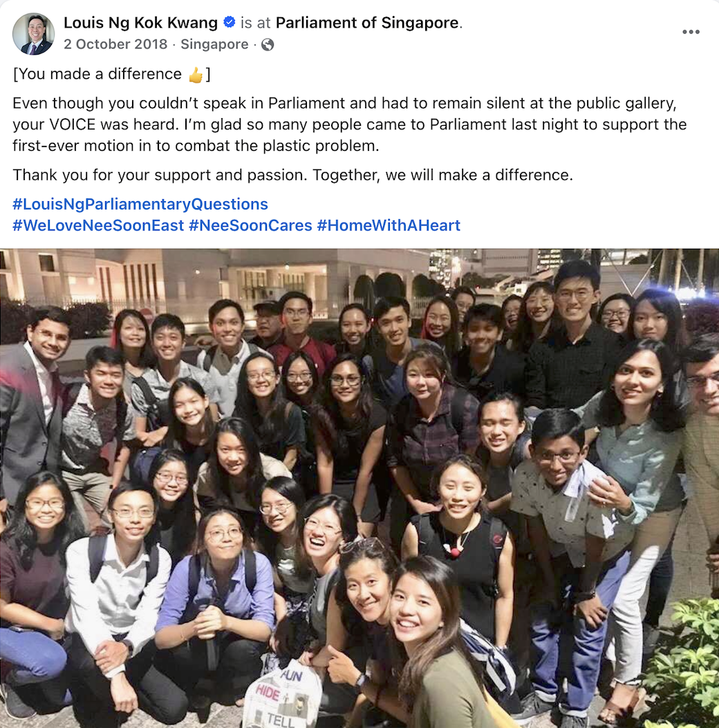
Task: Select the #HomeWithAHeart hashtag
Action: point(389,225)
